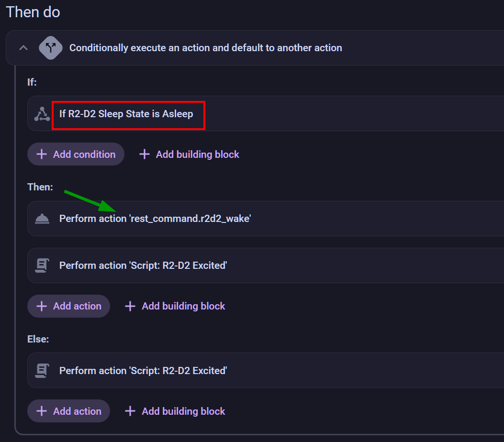Click script icon in the Then section
The height and width of the screenshot is (442, 504).
42,265
